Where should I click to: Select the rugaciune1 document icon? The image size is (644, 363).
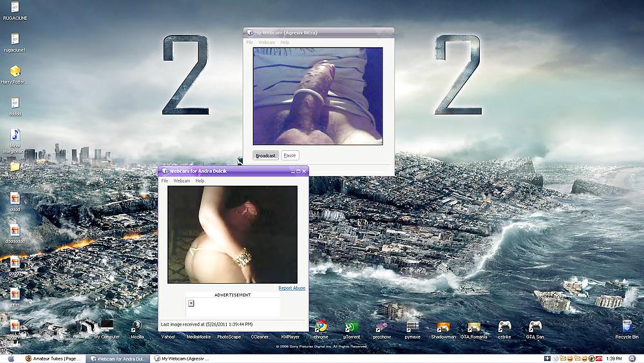click(x=15, y=39)
